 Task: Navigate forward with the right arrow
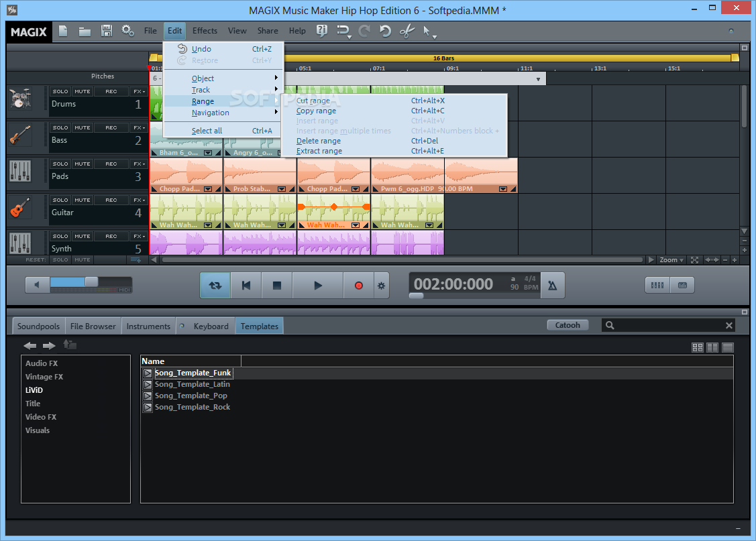click(x=49, y=345)
